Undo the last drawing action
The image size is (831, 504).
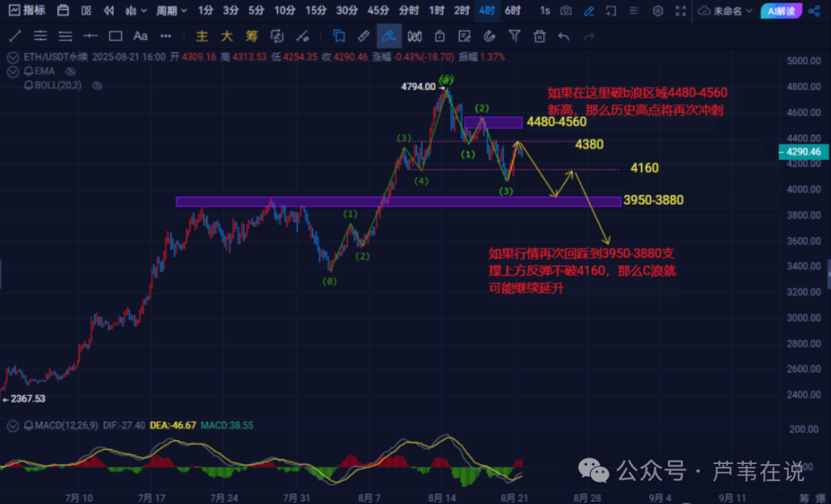(x=563, y=36)
